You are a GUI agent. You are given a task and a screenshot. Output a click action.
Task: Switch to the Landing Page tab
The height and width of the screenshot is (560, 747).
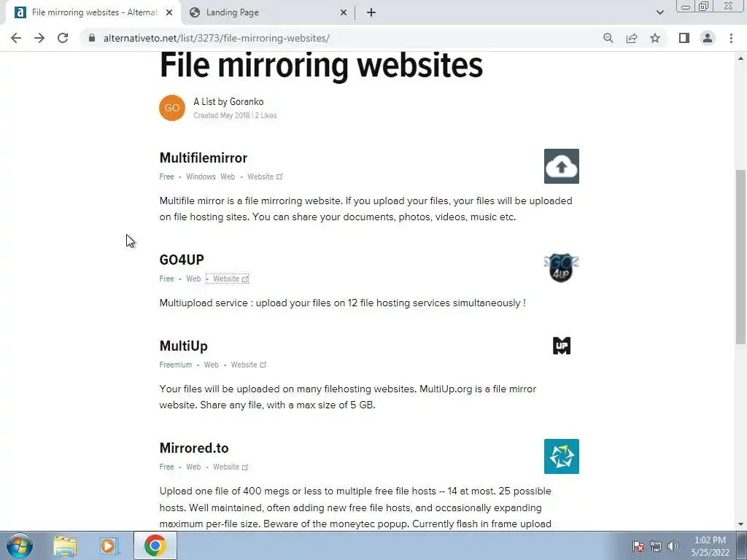point(268,12)
